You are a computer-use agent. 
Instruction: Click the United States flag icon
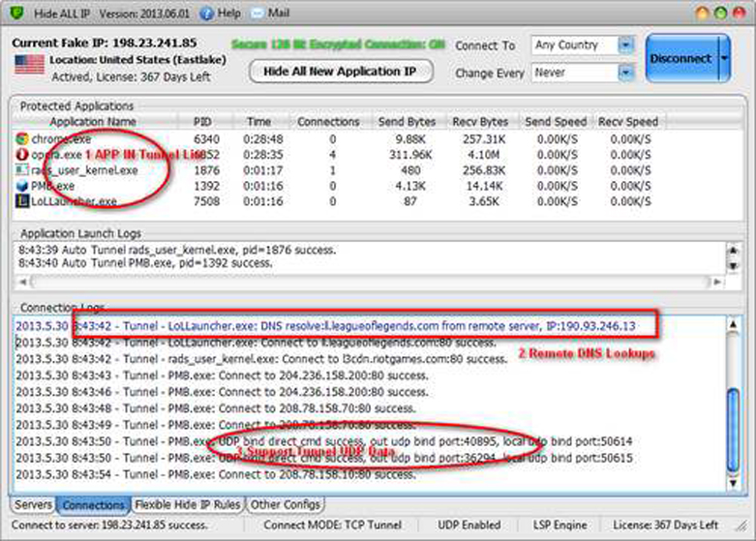[29, 65]
